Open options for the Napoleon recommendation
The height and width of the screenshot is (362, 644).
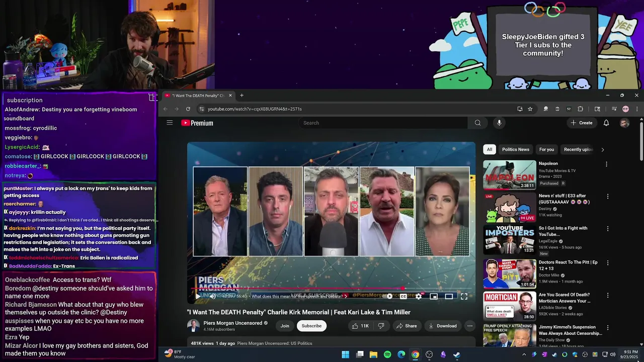pos(606,164)
